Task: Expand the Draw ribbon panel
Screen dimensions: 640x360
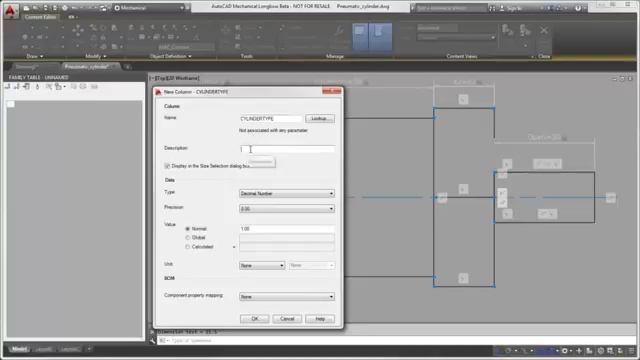Action: pyautogui.click(x=35, y=56)
